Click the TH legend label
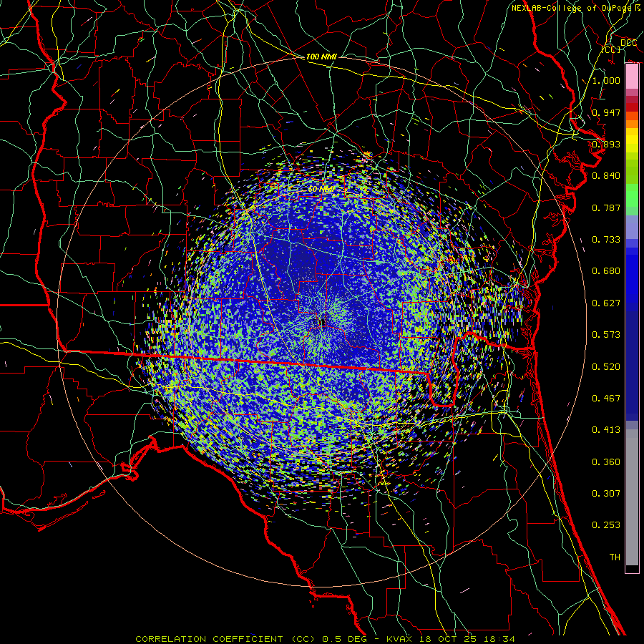The width and height of the screenshot is (644, 644). pyautogui.click(x=615, y=557)
